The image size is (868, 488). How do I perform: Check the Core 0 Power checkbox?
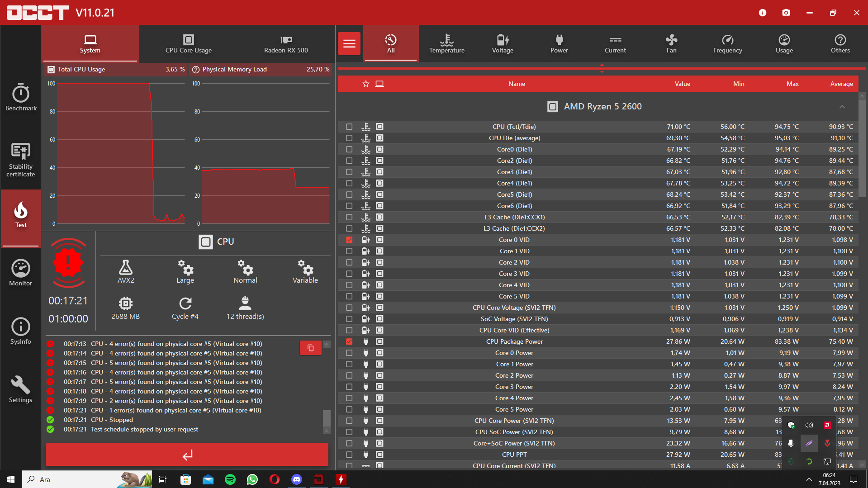(x=349, y=353)
